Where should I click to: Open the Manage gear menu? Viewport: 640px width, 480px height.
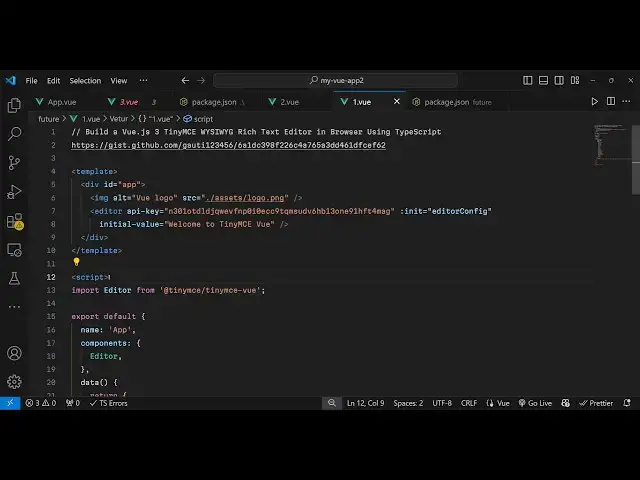click(x=14, y=382)
